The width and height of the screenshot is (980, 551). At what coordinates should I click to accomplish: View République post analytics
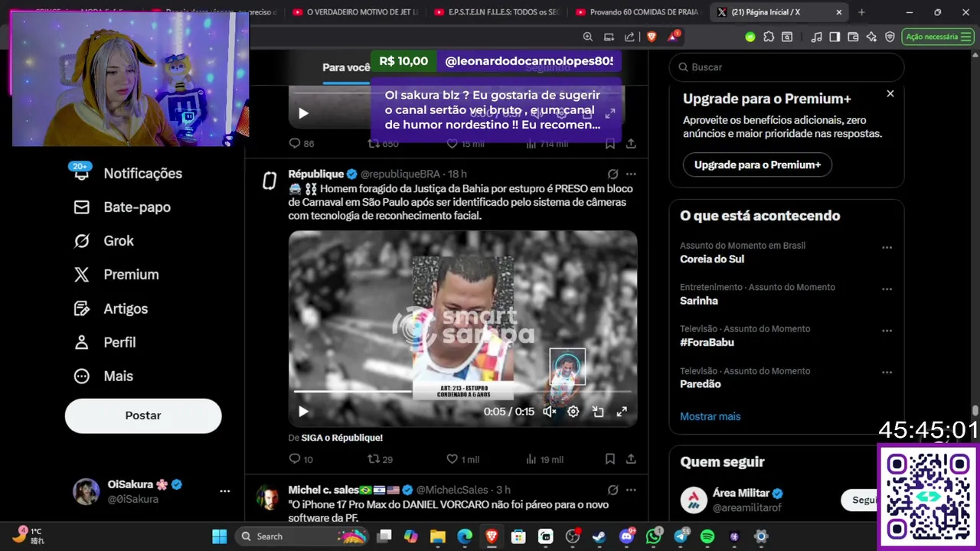(544, 459)
